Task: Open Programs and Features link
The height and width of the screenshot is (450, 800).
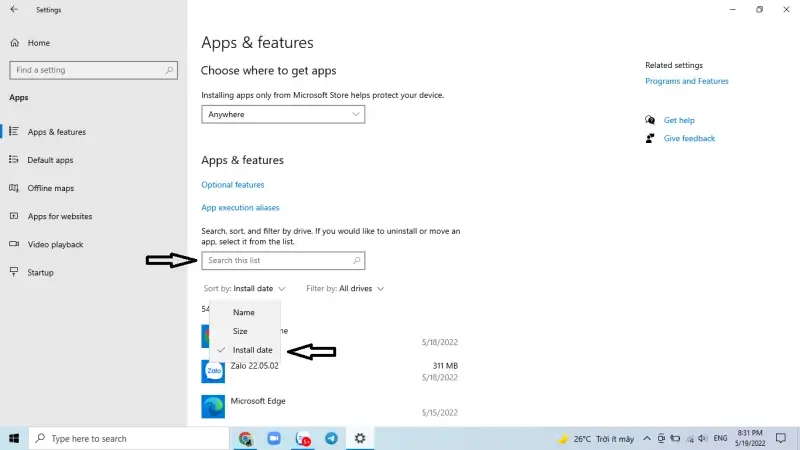Action: 687,81
